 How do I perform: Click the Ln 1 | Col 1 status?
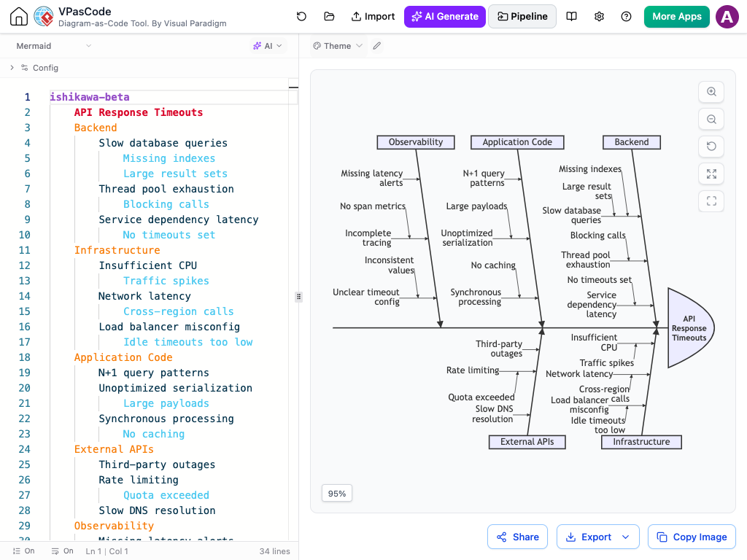107,551
